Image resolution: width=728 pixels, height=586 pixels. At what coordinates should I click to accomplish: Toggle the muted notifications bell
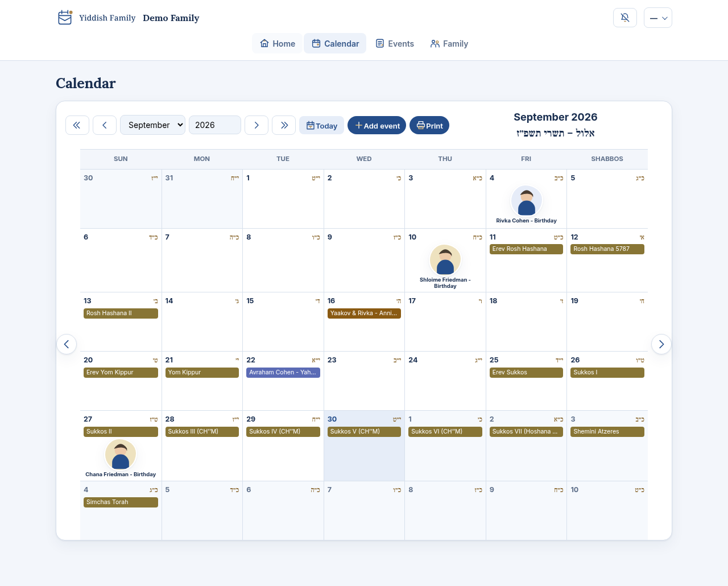(x=625, y=18)
